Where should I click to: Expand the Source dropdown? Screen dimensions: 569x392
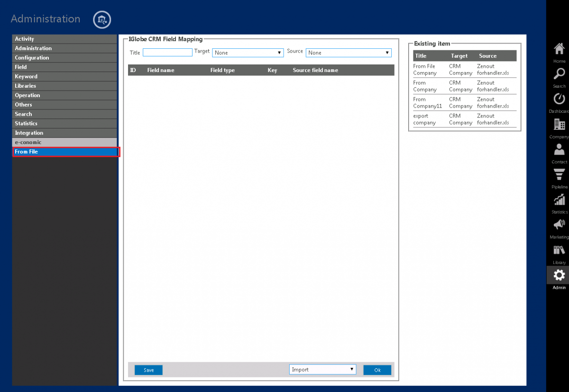pos(349,53)
